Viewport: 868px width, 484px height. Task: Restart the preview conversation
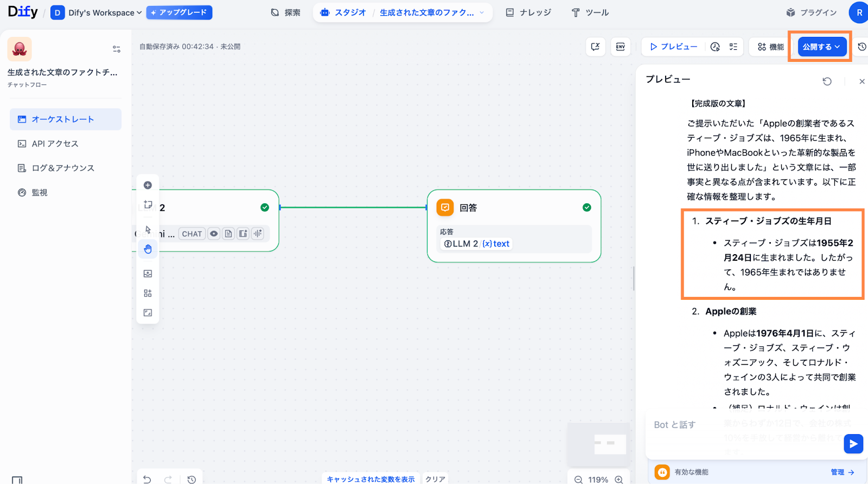[827, 81]
